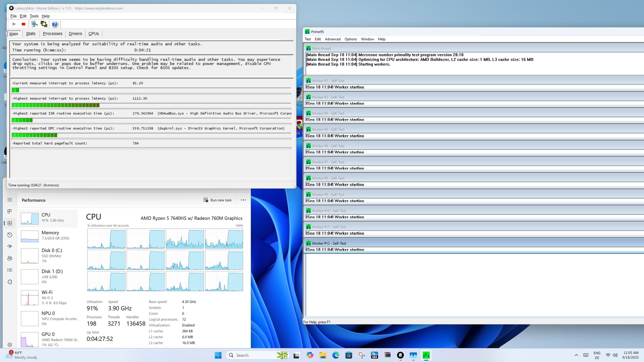Image resolution: width=644 pixels, height=362 pixels.
Task: Open App history in Task Manager sidebar
Action: click(x=10, y=235)
